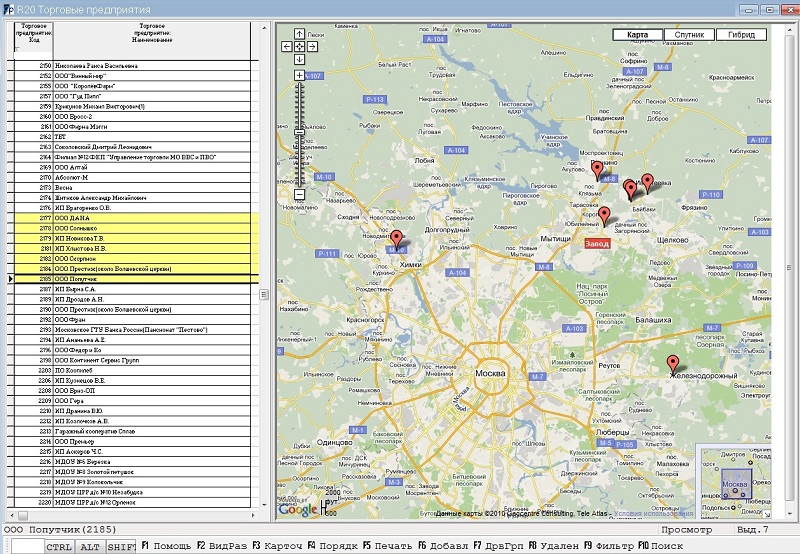Select row 2209 ООО Гера
800x554 pixels.
pos(133,401)
